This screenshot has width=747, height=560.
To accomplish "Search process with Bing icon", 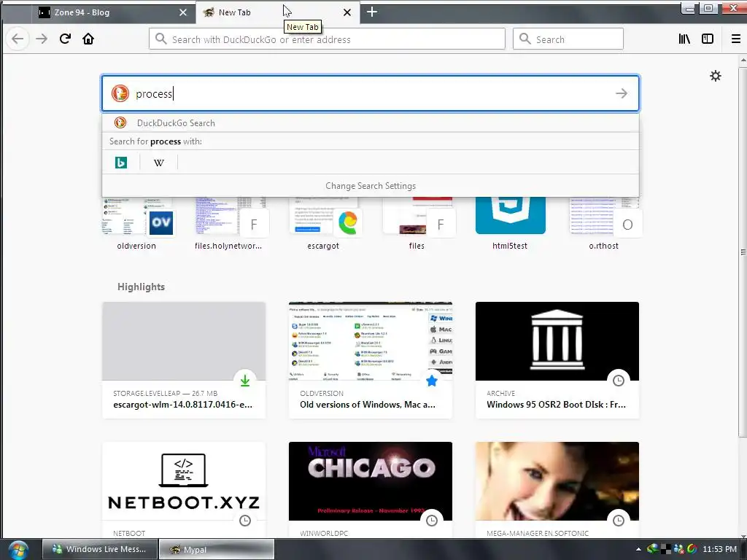I will click(x=121, y=163).
